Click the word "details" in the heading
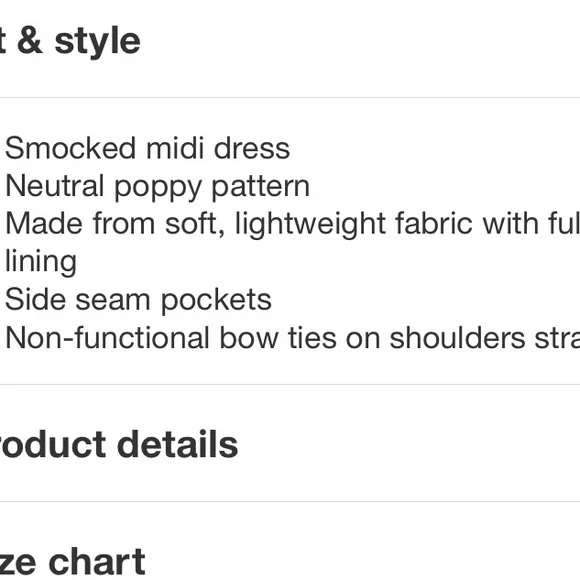The image size is (580, 580). pos(177,444)
